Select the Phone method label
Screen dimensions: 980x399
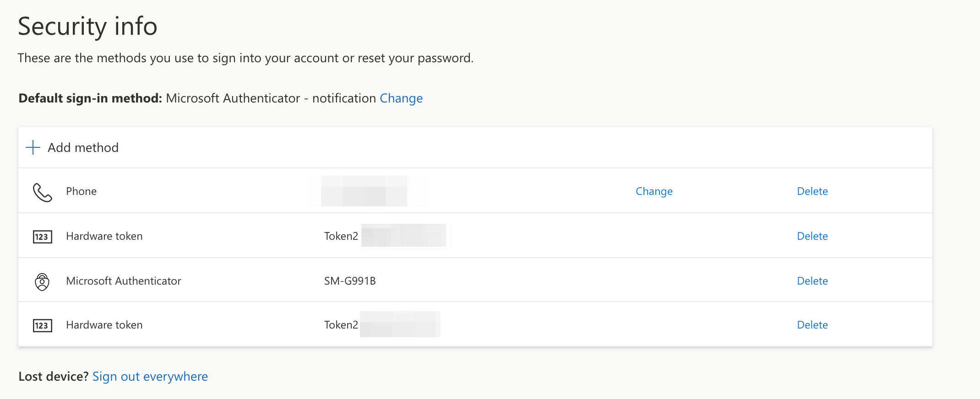click(x=81, y=191)
